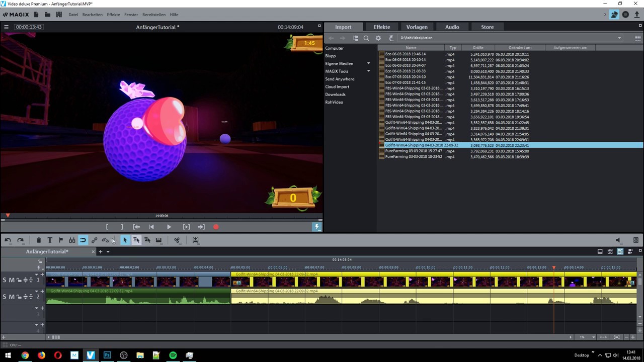The height and width of the screenshot is (362, 644).
Task: Solo track 1 with S button
Action: click(x=5, y=280)
